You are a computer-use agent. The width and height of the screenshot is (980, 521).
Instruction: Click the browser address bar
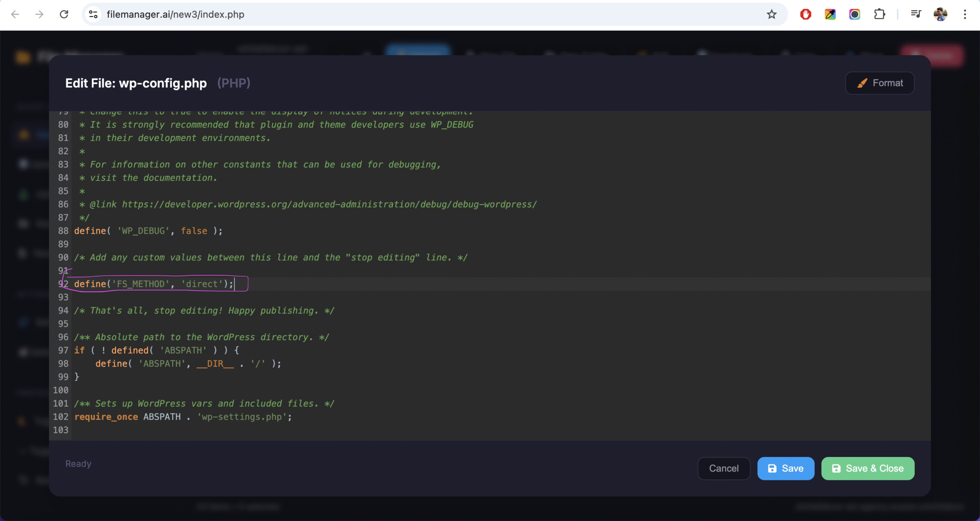(x=268, y=14)
